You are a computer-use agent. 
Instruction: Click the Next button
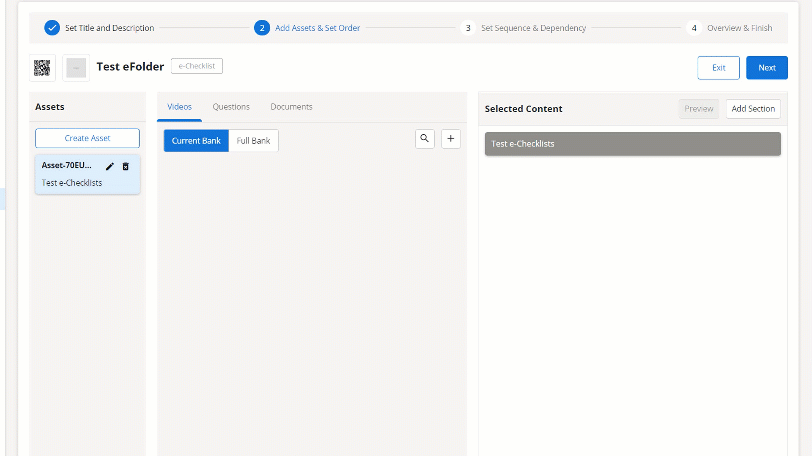tap(766, 68)
